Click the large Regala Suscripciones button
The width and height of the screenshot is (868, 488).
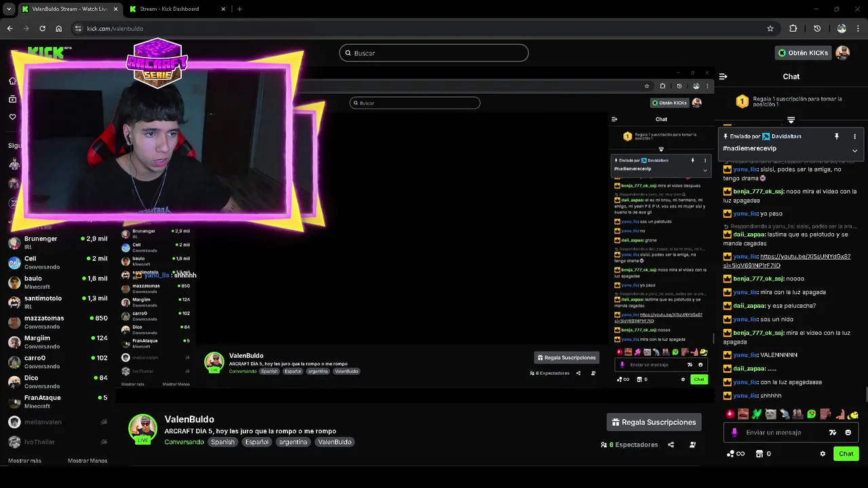(654, 422)
